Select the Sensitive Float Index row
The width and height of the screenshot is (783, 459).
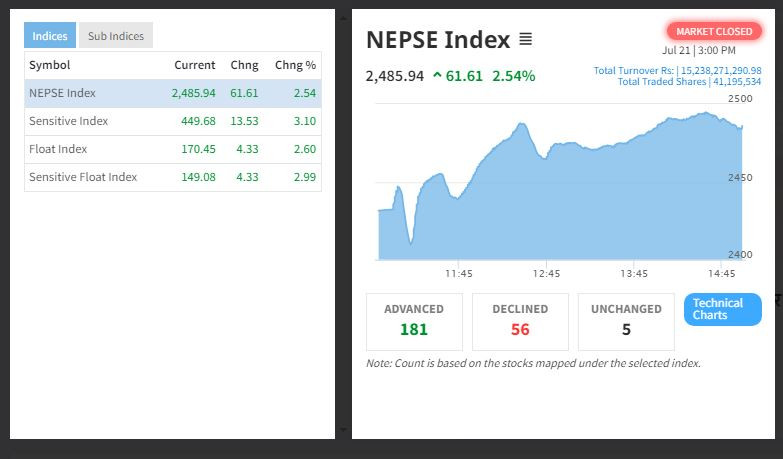click(x=173, y=177)
